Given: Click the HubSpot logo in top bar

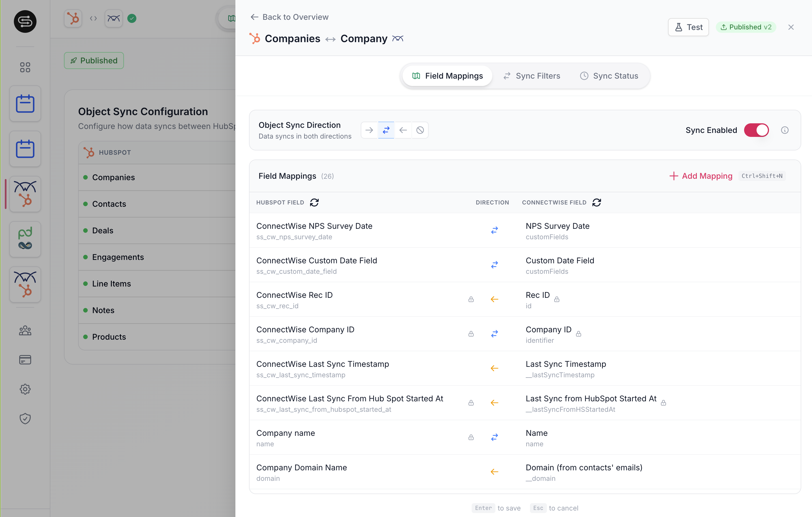Looking at the screenshot, I should (73, 19).
